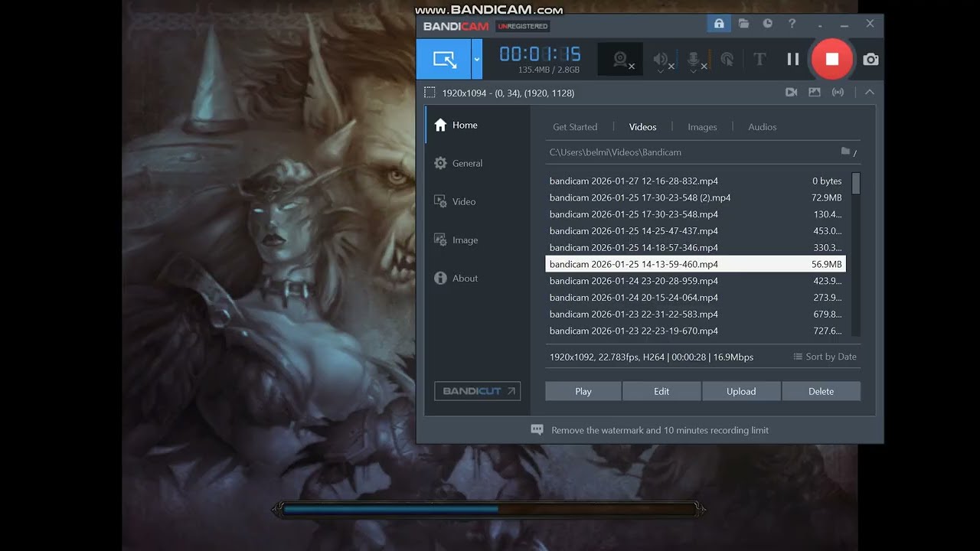The height and width of the screenshot is (551, 980).
Task: Click the image icon in status bar
Action: click(x=815, y=92)
